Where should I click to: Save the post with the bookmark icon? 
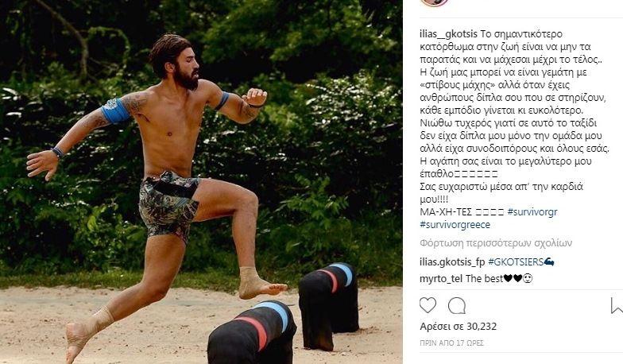click(x=617, y=305)
